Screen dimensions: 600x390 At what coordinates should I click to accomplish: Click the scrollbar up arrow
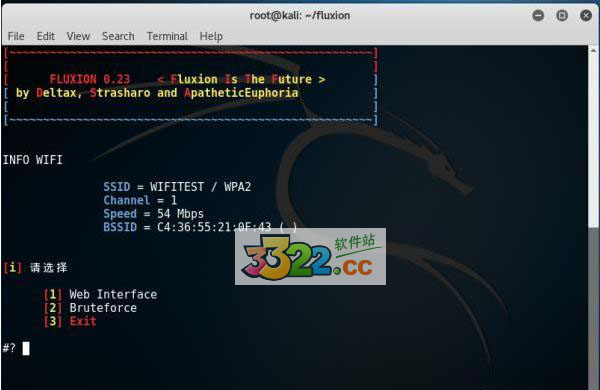click(593, 51)
